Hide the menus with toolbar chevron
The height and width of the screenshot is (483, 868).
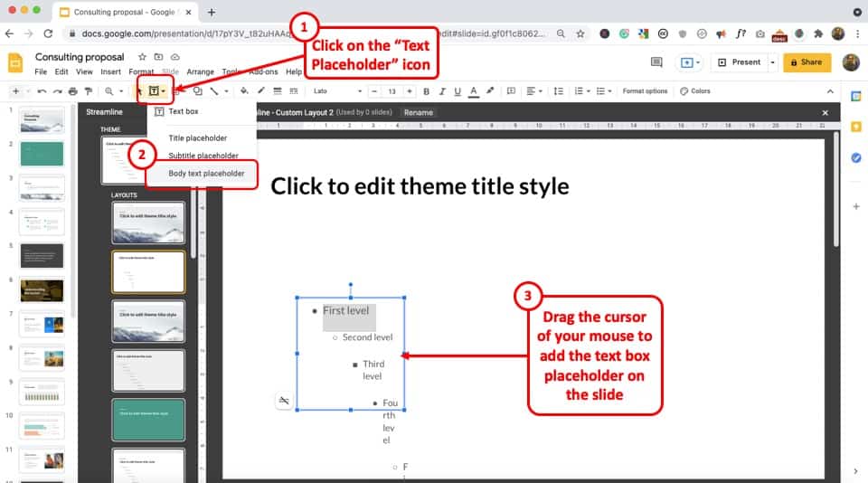[830, 90]
